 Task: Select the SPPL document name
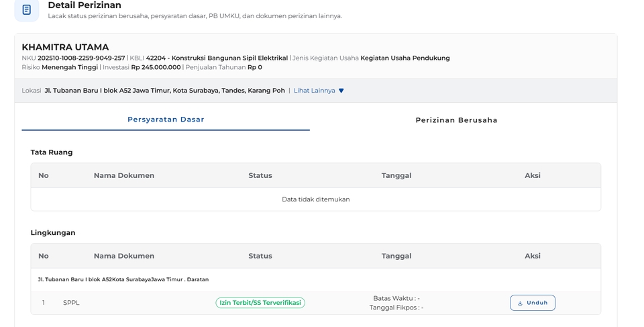71,303
